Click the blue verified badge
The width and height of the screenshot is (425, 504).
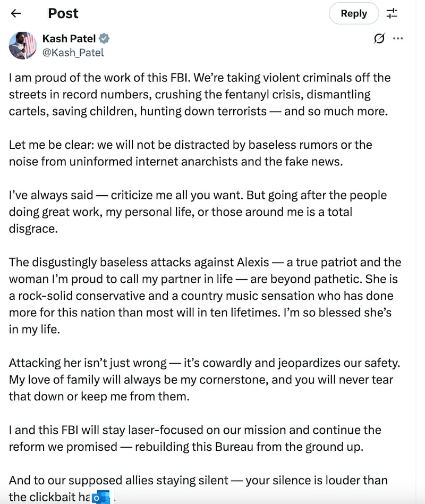[105, 39]
